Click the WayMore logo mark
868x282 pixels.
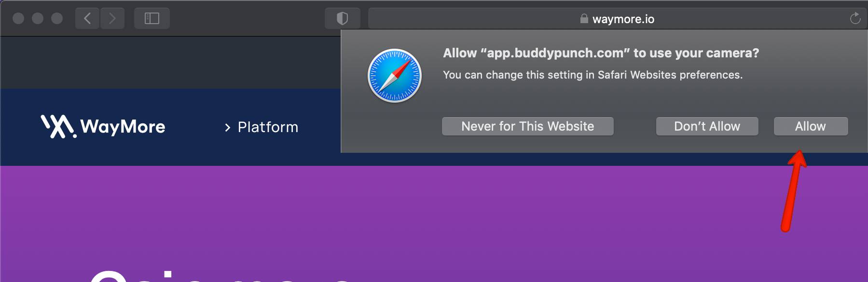click(x=58, y=126)
